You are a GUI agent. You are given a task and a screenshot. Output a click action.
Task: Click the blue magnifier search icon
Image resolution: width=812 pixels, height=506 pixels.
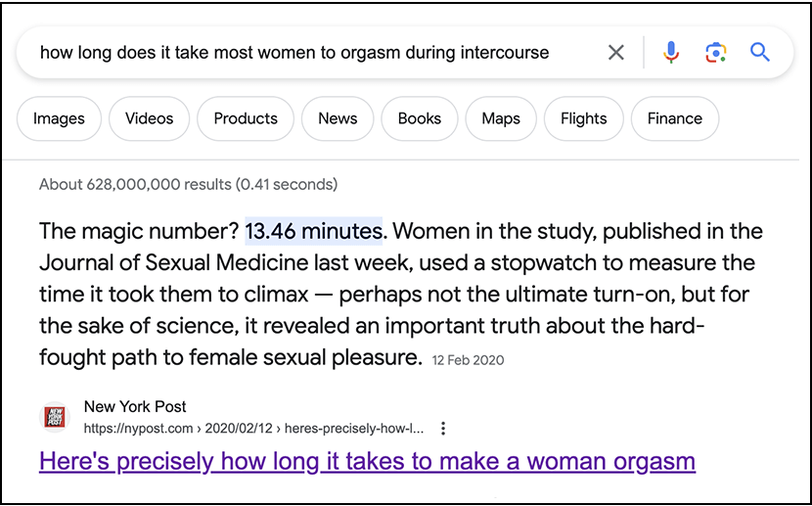(760, 53)
